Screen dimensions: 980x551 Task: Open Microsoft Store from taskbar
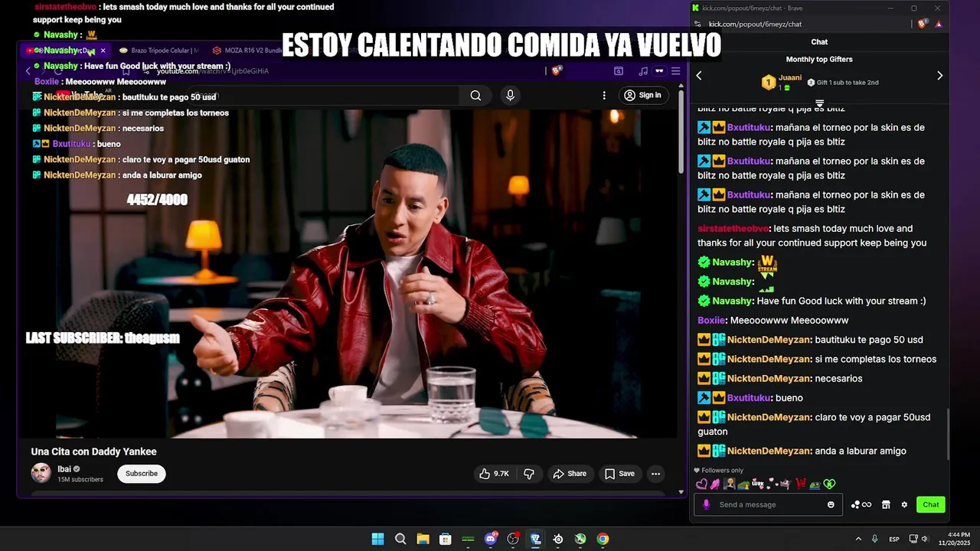[x=445, y=539]
